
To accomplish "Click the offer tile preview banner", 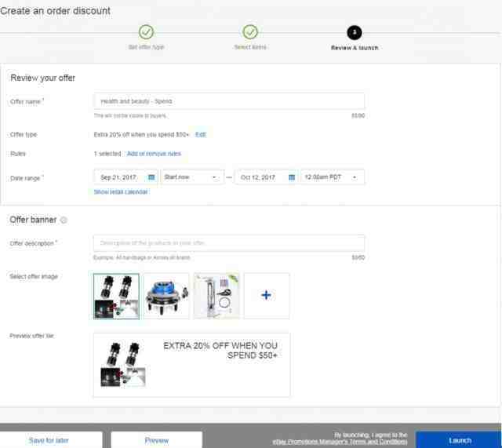I will 191,365.
